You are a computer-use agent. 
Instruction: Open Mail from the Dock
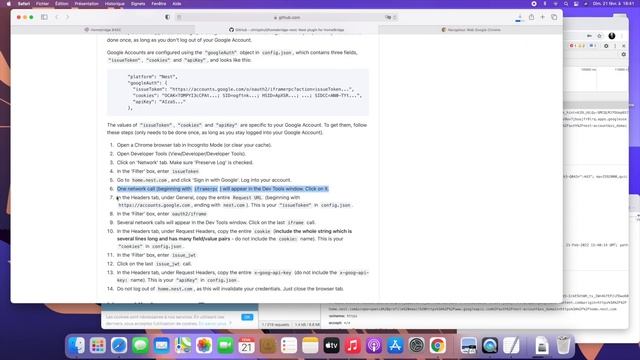[x=161, y=346]
